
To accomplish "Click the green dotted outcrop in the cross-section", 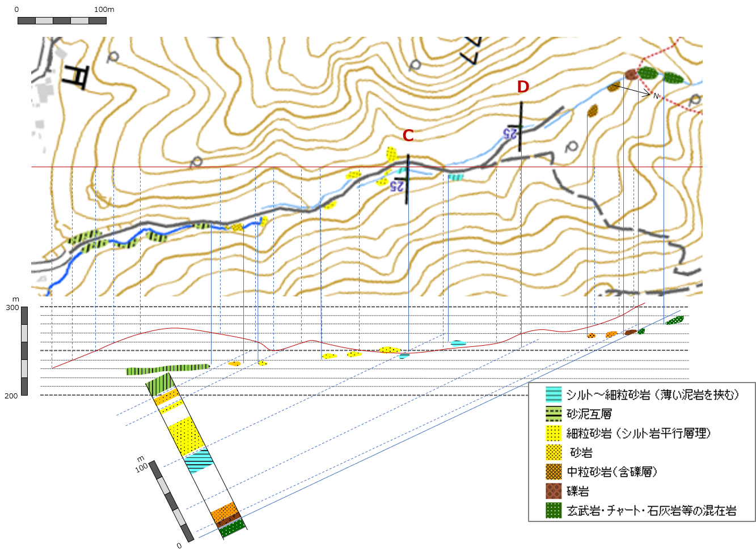I will (x=675, y=320).
